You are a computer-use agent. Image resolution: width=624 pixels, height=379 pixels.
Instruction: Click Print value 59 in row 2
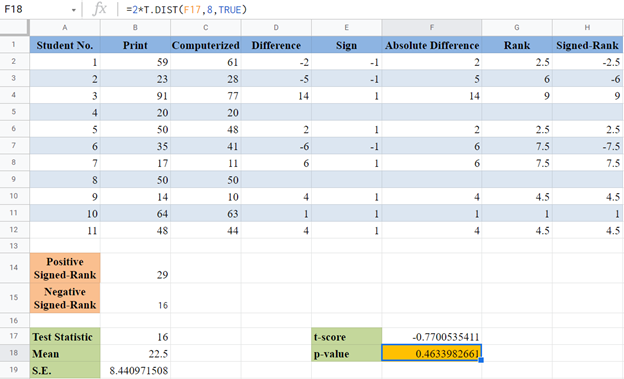click(135, 62)
